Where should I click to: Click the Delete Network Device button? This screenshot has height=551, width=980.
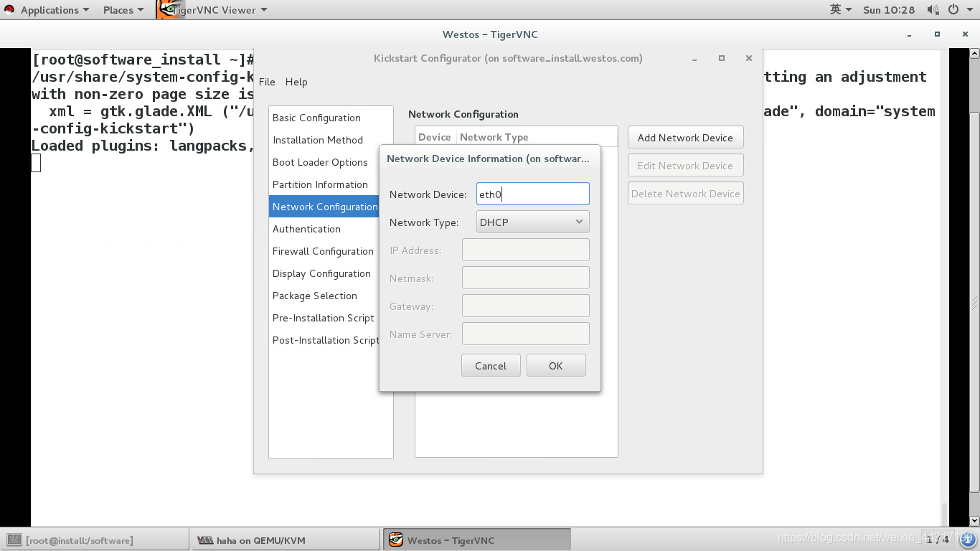pos(685,194)
